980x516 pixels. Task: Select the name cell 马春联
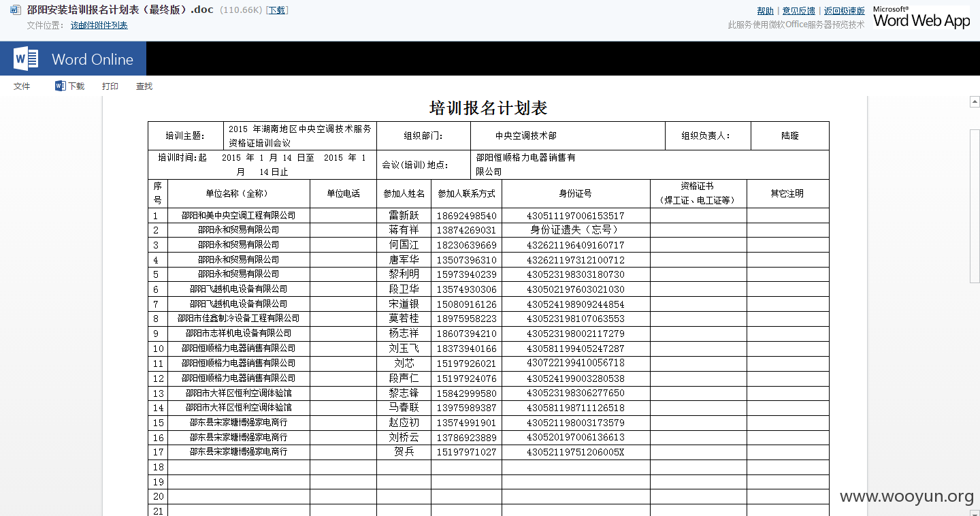[404, 407]
